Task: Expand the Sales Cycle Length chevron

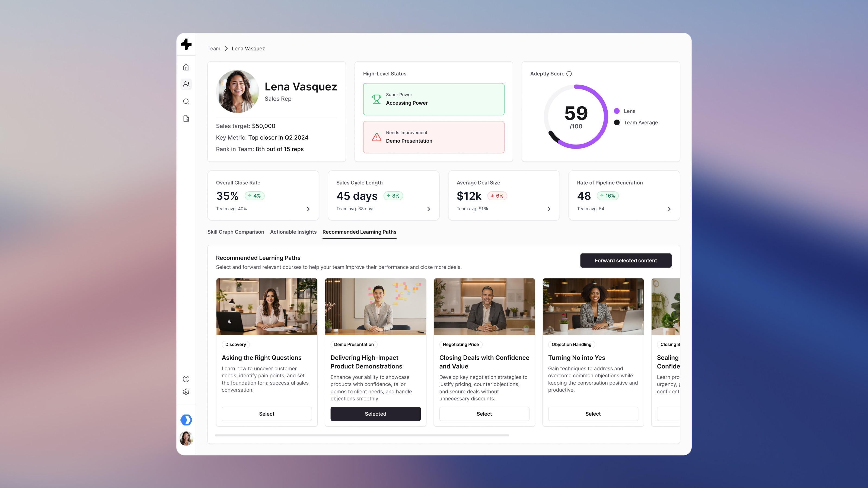Action: tap(428, 209)
